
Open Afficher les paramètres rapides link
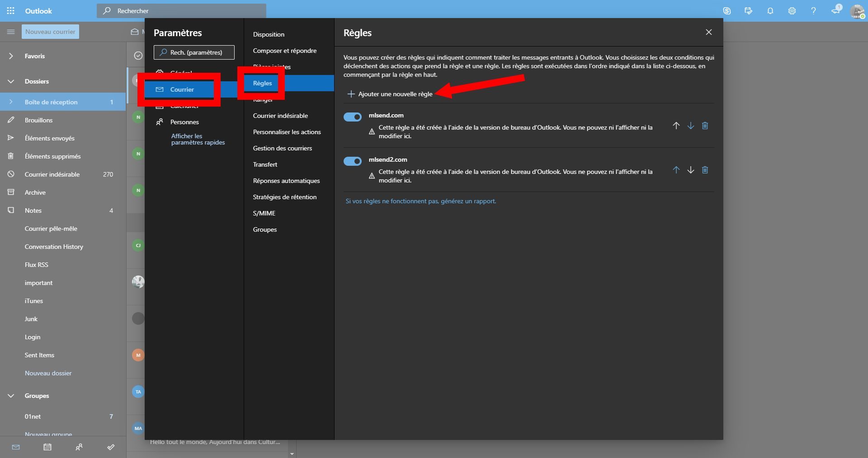point(198,139)
